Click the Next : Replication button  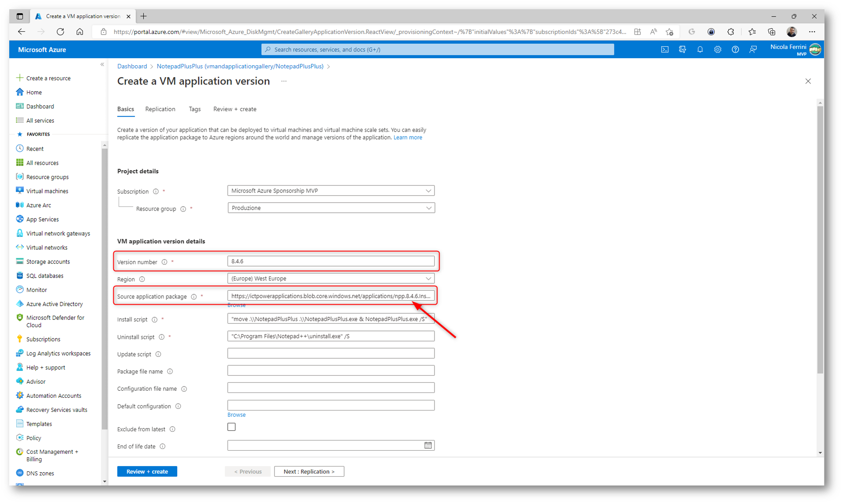pos(309,472)
